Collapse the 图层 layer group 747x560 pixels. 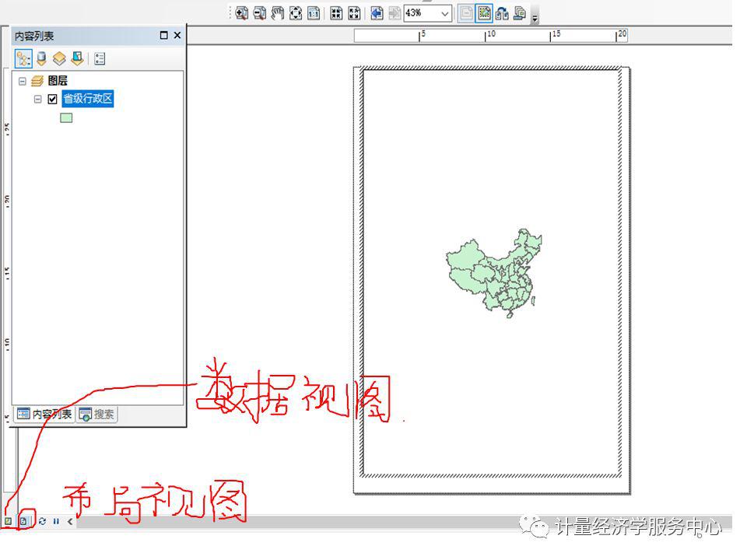(x=22, y=80)
